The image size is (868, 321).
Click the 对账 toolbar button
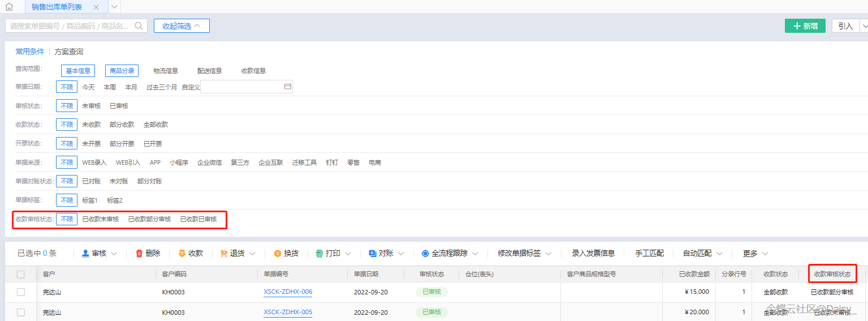point(381,253)
